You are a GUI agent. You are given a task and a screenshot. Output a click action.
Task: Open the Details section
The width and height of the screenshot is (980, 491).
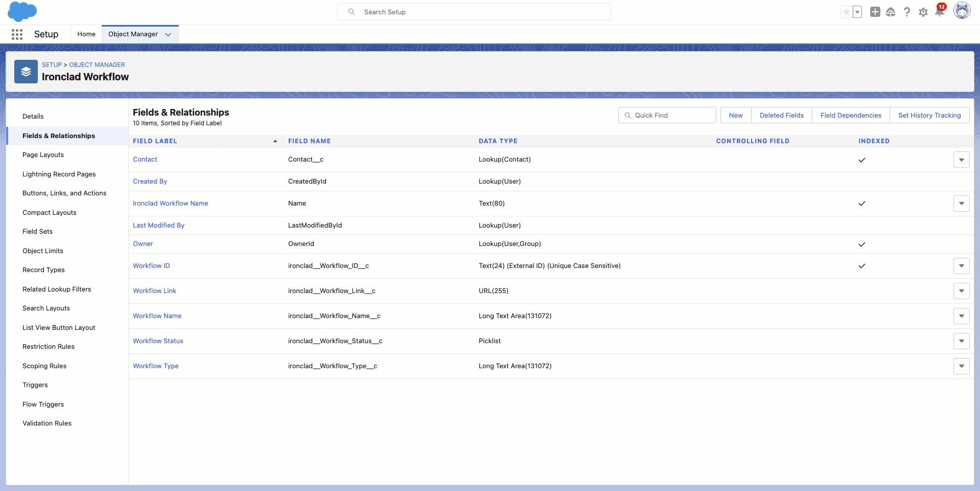[x=33, y=117]
